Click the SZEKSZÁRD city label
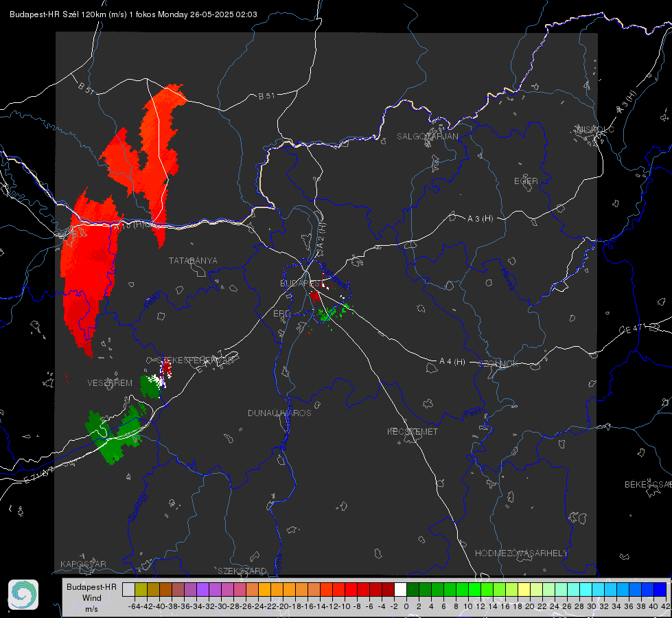Screen dimensions: 672x618 point(242,571)
